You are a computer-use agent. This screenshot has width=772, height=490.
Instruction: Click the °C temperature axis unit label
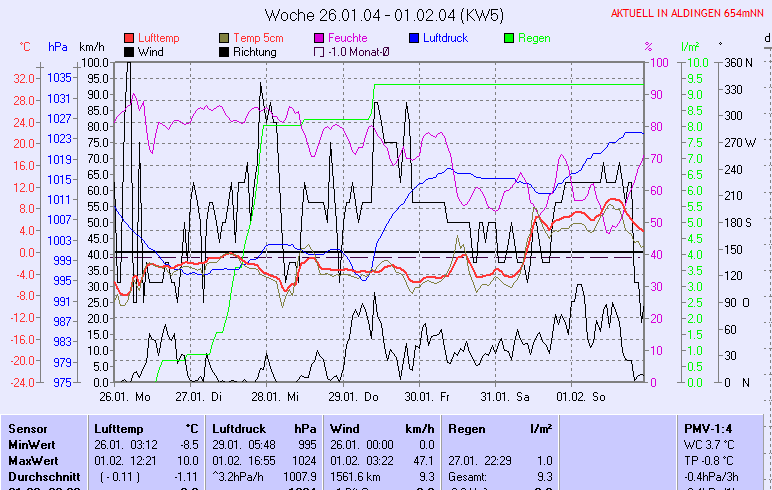(26, 47)
